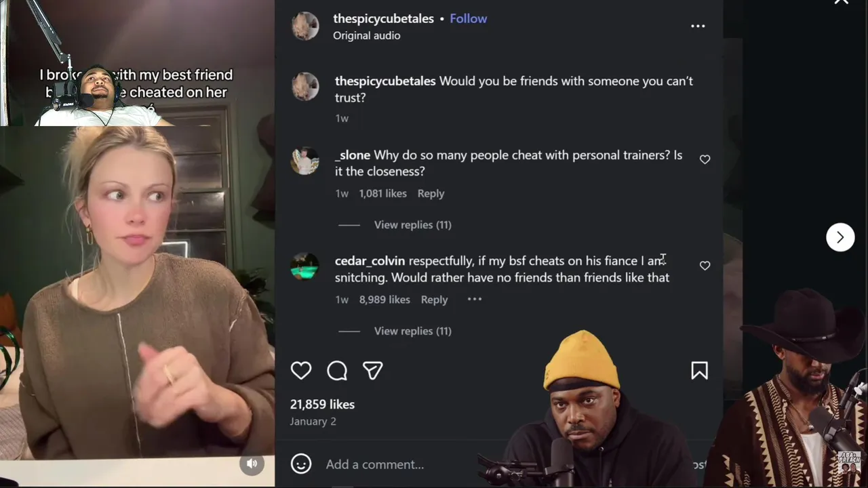Go to the next post arrow

(x=840, y=237)
